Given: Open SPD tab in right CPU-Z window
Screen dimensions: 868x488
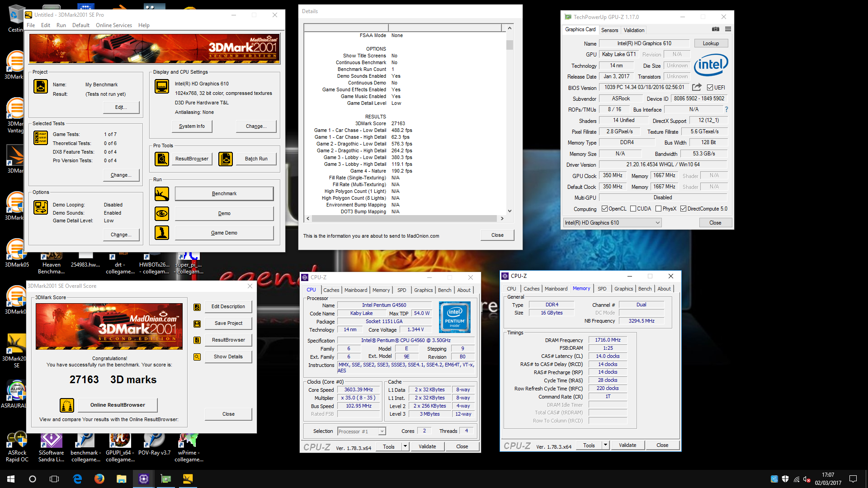Looking at the screenshot, I should coord(602,289).
